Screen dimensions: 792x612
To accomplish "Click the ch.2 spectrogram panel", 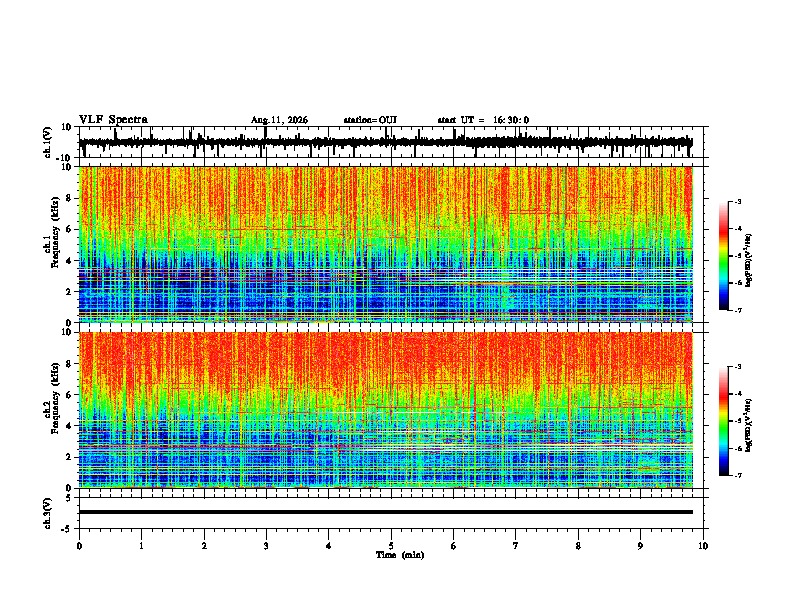I will [385, 410].
